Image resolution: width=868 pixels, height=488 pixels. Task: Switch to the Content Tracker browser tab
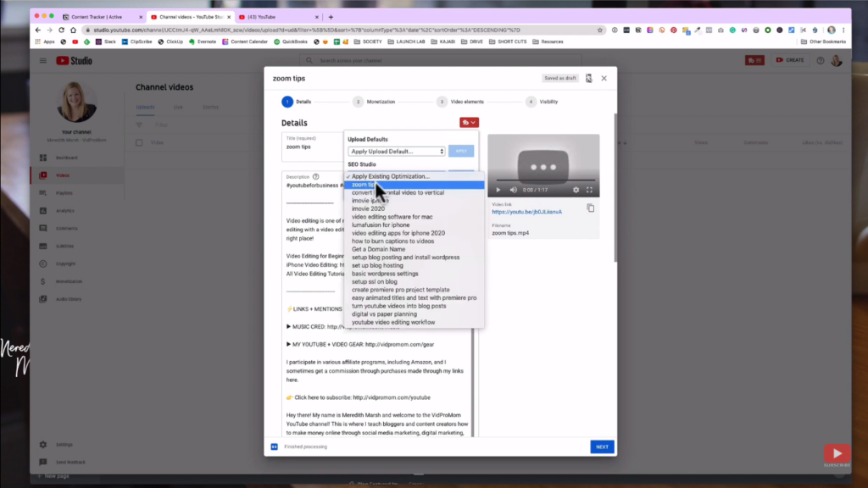pos(102,17)
